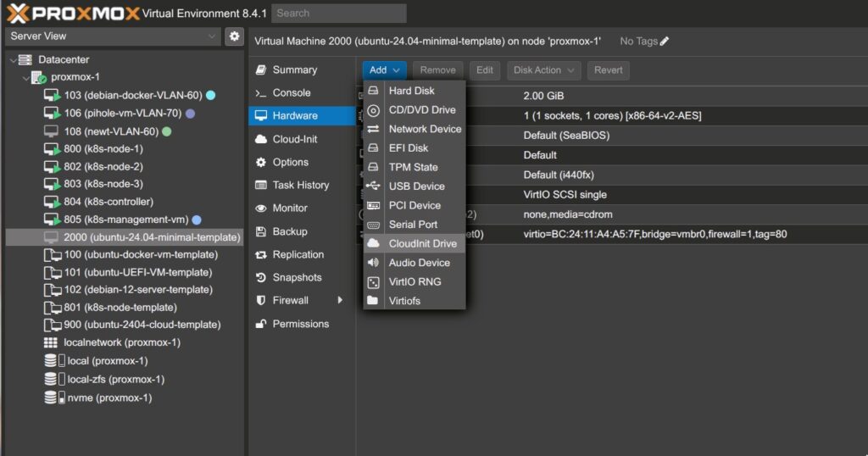This screenshot has width=868, height=456.
Task: Click the Firewall shield icon
Action: (261, 301)
